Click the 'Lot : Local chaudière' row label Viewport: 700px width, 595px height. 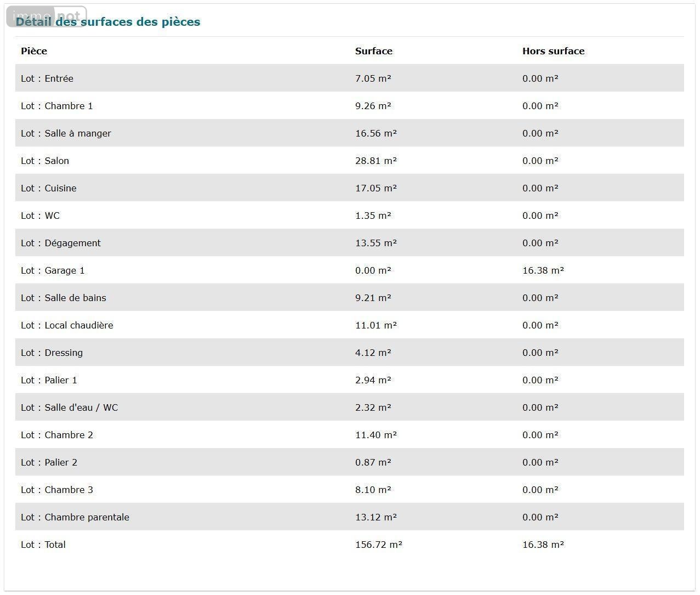[x=67, y=325]
